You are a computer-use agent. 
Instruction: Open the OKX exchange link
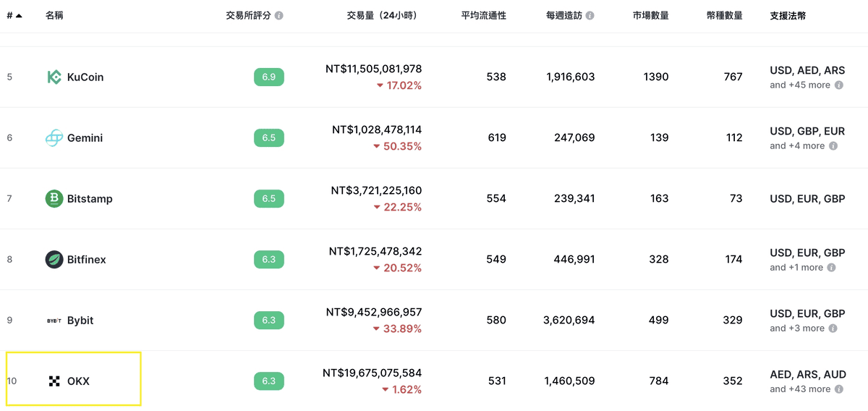78,381
